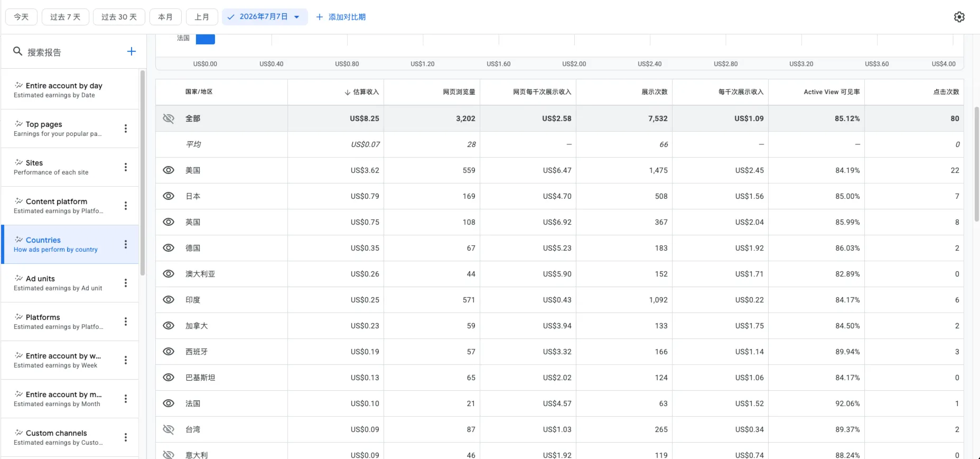Image resolution: width=980 pixels, height=459 pixels.
Task: Click sparkle icon beside Entire account by day
Action: (19, 85)
